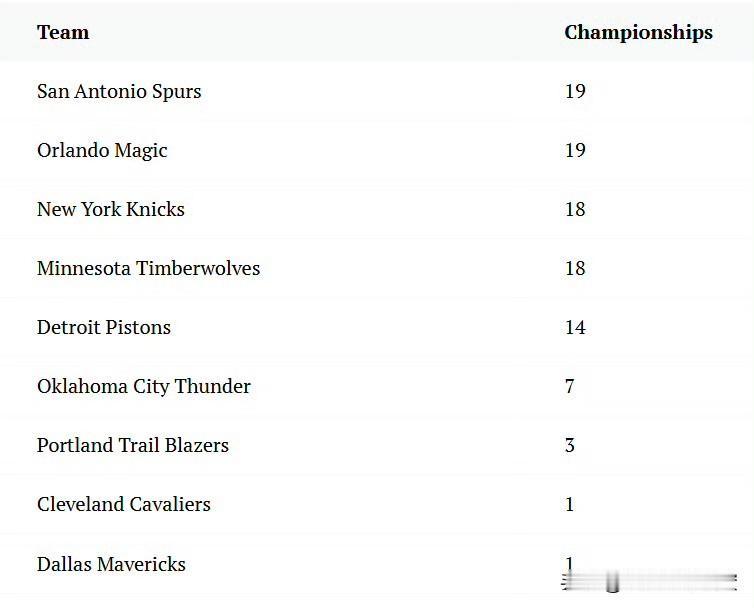754x608 pixels.
Task: Click the Orlando Magic championship count 19
Action: pyautogui.click(x=575, y=151)
